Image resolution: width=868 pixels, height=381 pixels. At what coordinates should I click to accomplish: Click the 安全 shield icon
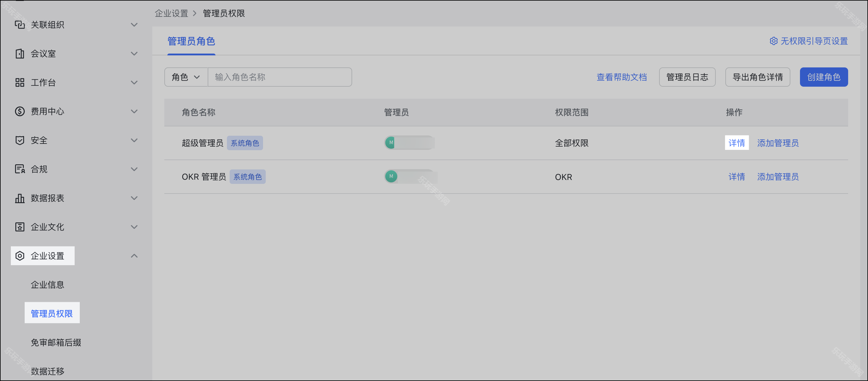coord(20,140)
